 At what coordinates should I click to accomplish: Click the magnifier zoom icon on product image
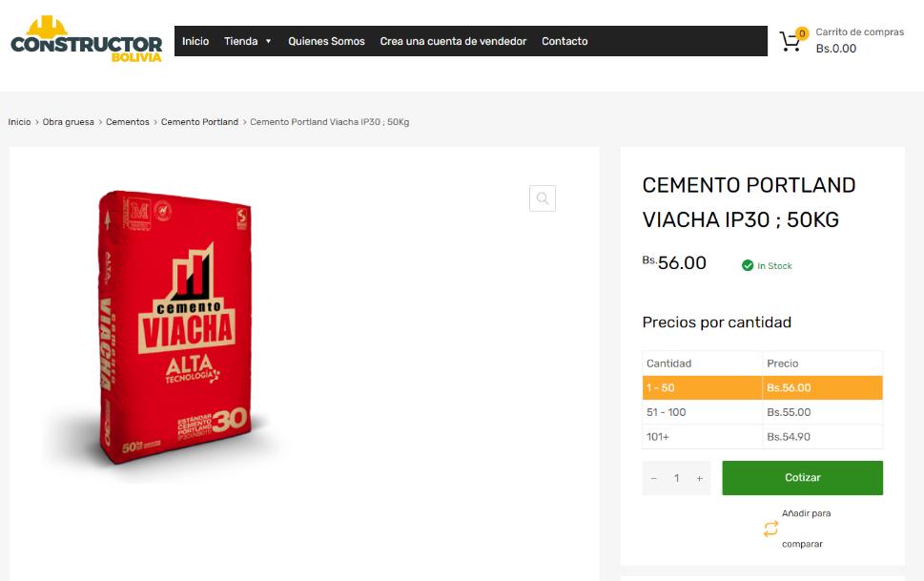(543, 198)
